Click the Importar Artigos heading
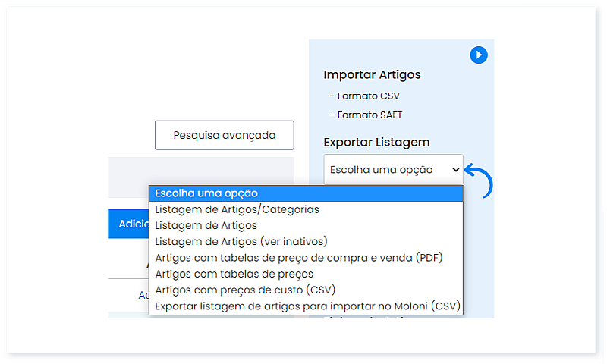607x364 pixels. coord(372,74)
